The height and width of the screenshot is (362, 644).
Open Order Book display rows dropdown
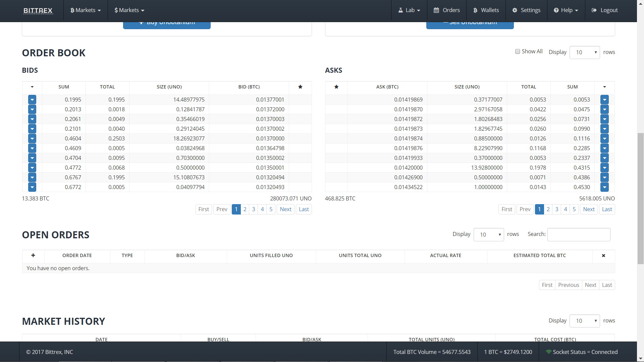tap(585, 52)
